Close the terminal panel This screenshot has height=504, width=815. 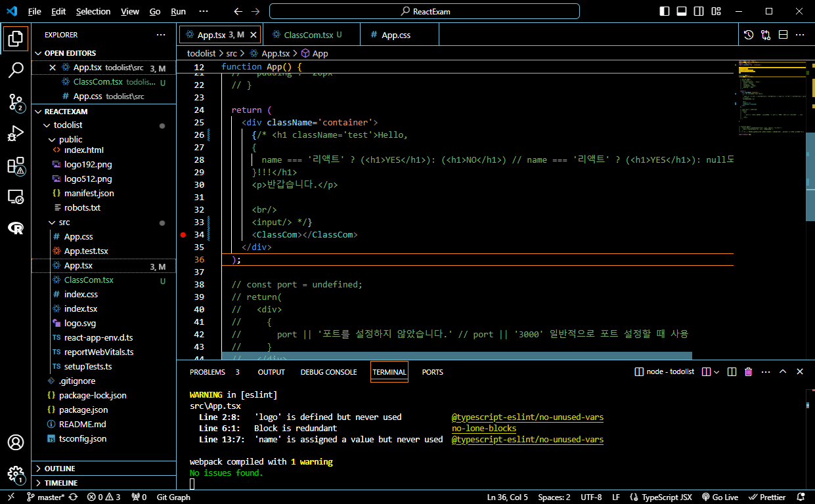click(800, 371)
